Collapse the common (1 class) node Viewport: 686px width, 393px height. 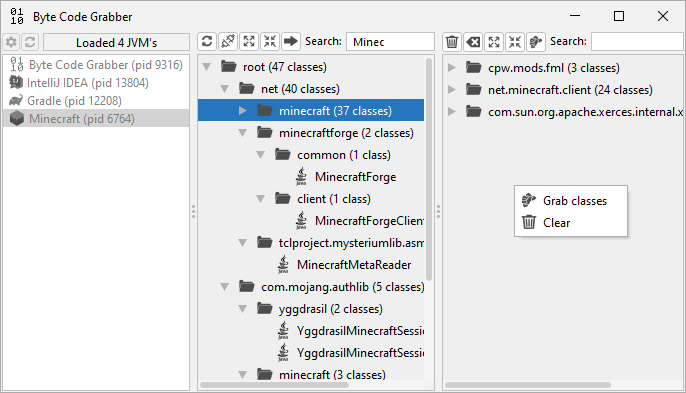point(261,155)
